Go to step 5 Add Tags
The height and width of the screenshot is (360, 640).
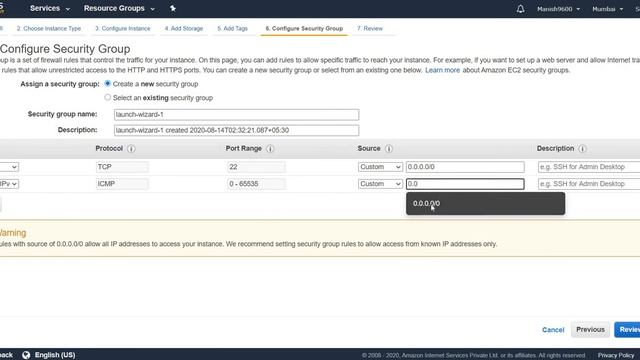pyautogui.click(x=232, y=29)
